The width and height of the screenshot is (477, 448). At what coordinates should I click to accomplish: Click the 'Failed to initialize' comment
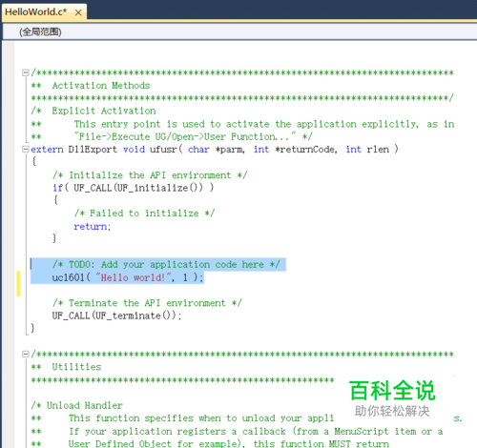pyautogui.click(x=144, y=214)
